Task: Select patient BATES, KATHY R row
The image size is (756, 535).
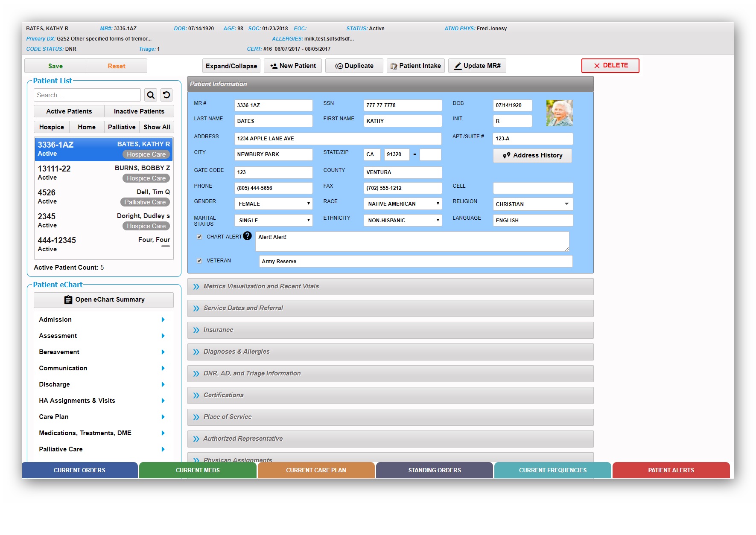Action: tap(104, 149)
